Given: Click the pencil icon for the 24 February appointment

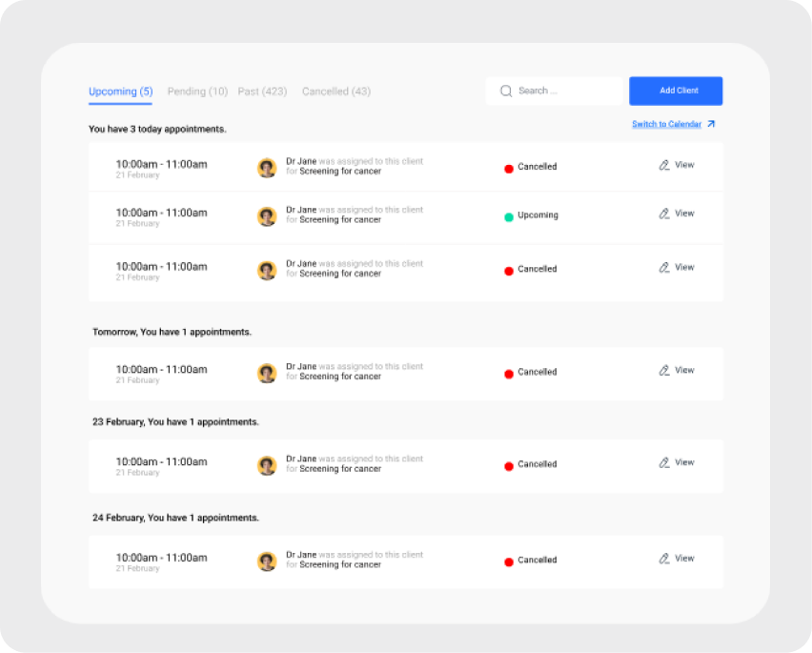Looking at the screenshot, I should (664, 560).
